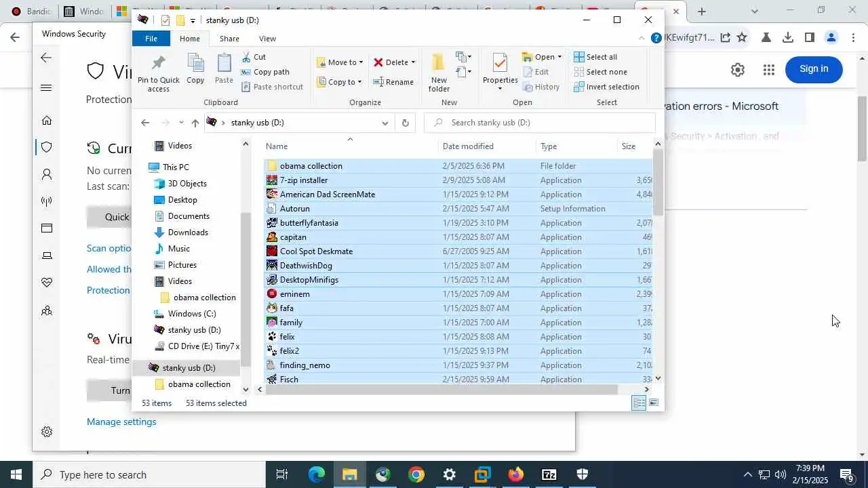
Task: Select the obama collection folder row
Action: coord(458,166)
